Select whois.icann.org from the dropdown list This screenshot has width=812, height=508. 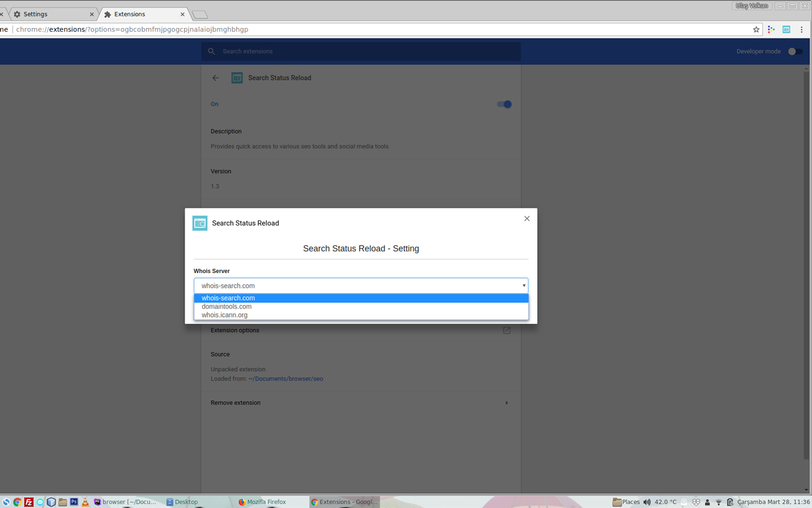click(225, 314)
